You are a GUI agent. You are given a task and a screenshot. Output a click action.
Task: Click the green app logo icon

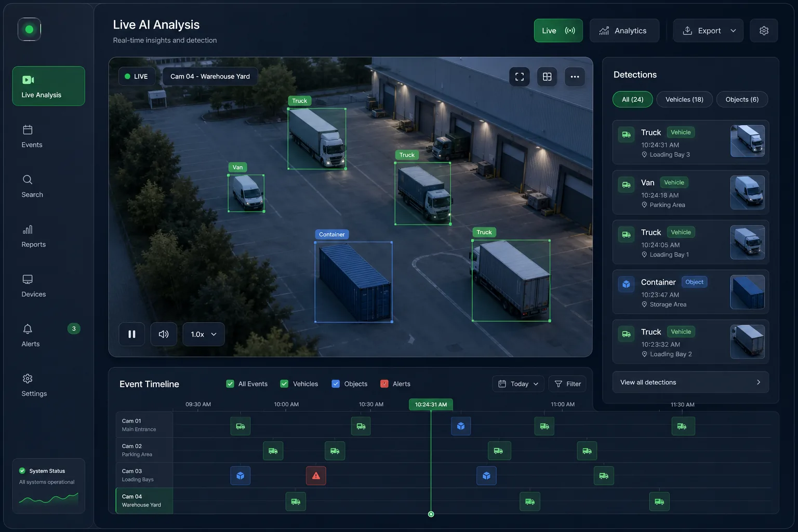point(29,30)
